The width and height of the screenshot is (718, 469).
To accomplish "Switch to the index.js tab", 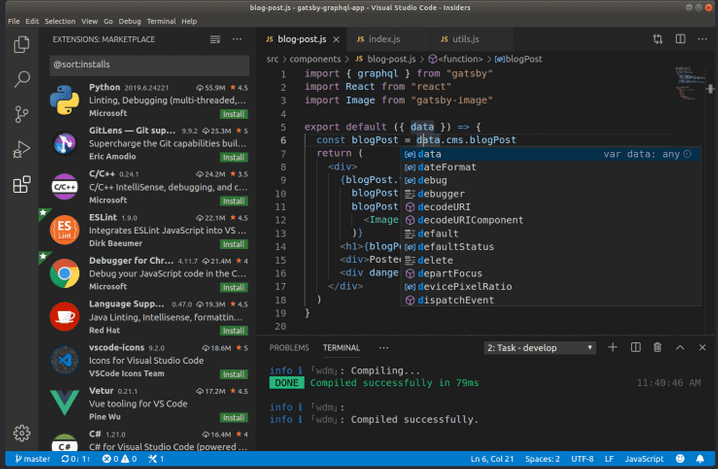I will tap(383, 40).
